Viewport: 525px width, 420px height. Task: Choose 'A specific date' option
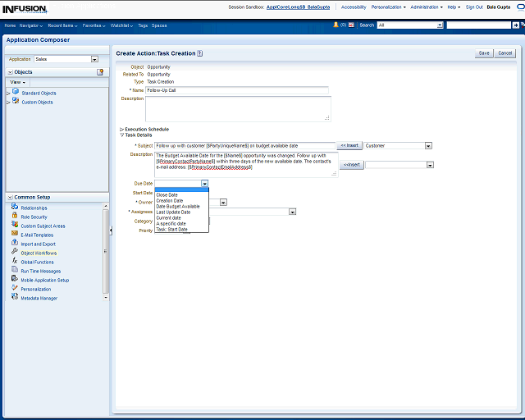(x=171, y=223)
